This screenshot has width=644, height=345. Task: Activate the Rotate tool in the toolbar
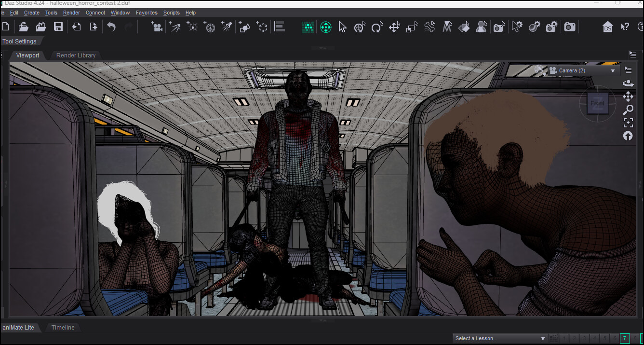(377, 27)
